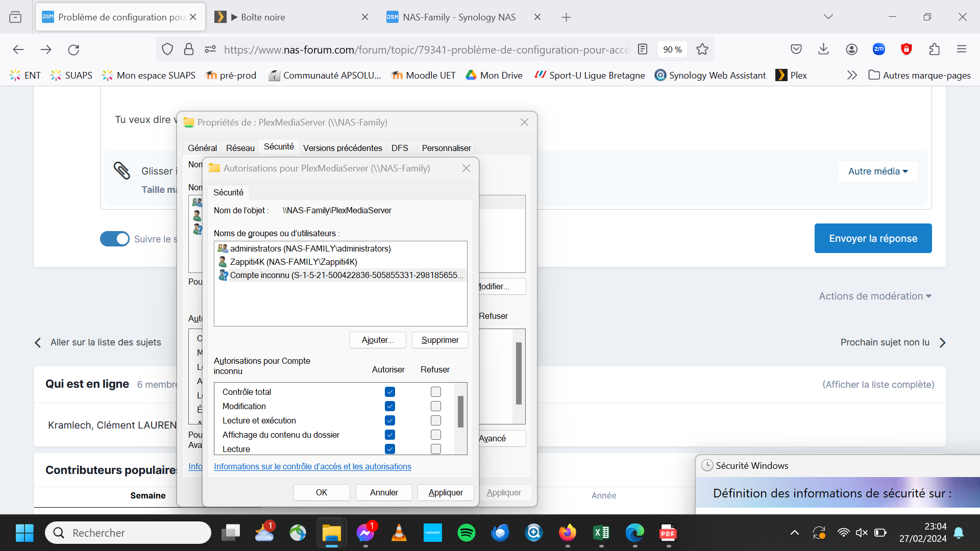
Task: Click the permissions list scrollbar thumb
Action: point(460,412)
